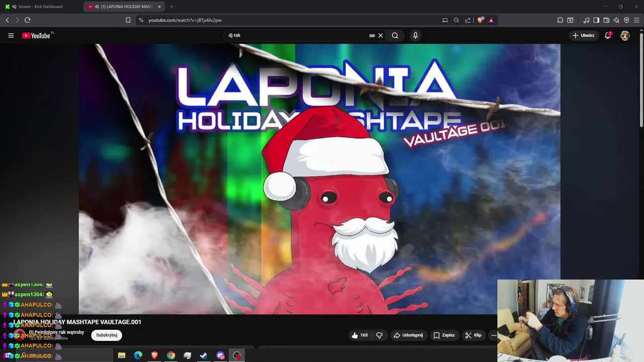This screenshot has width=644, height=362.
Task: Open zoom level magnifier in address bar
Action: click(456, 20)
